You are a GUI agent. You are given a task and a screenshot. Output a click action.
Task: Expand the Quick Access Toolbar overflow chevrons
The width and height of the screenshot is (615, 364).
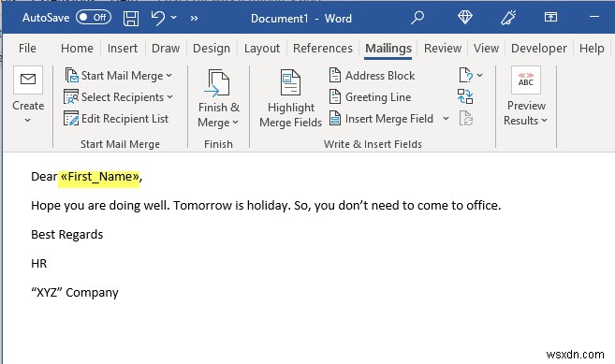[194, 18]
